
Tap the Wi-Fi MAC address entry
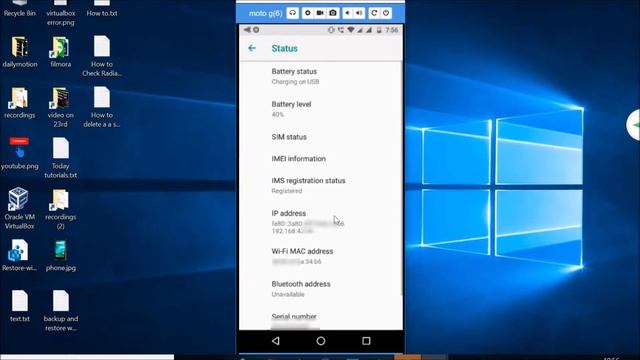321,256
